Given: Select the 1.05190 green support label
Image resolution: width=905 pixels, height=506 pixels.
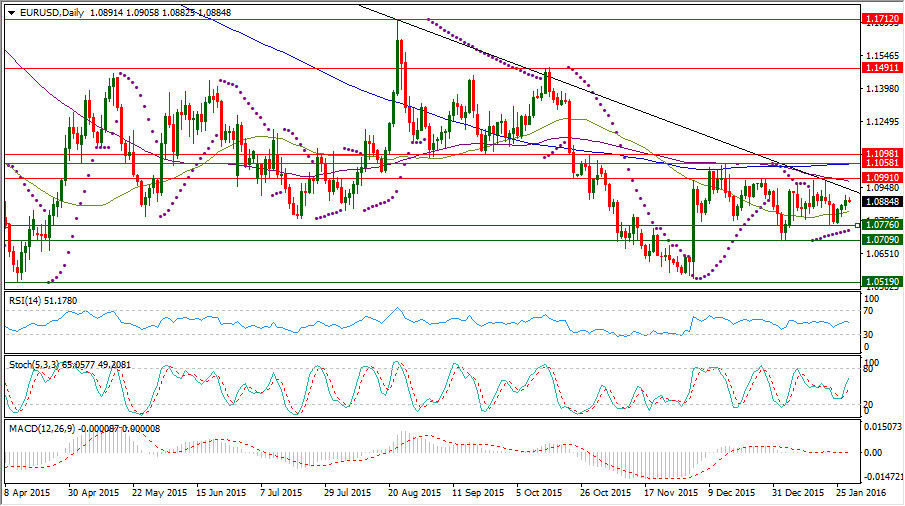Looking at the screenshot, I should (x=881, y=282).
